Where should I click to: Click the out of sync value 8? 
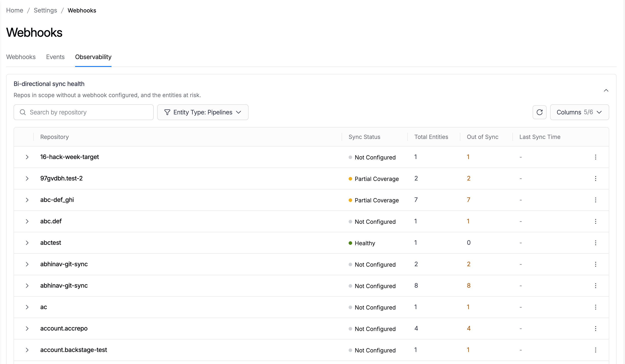click(x=468, y=286)
